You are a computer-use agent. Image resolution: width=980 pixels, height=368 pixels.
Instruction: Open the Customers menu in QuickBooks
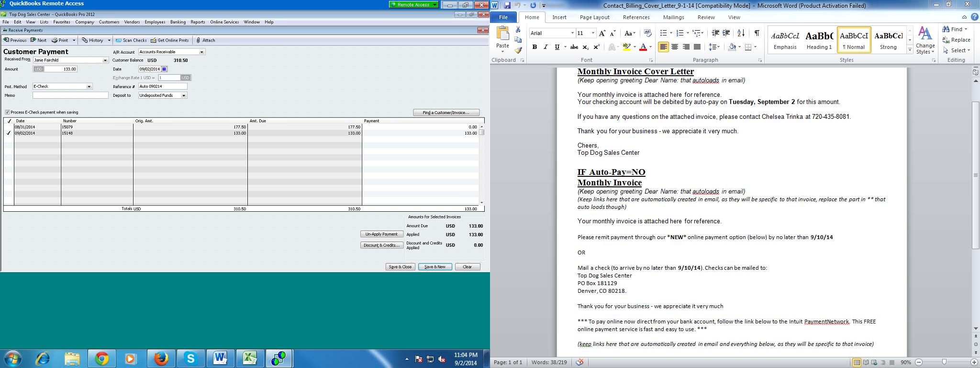[109, 22]
